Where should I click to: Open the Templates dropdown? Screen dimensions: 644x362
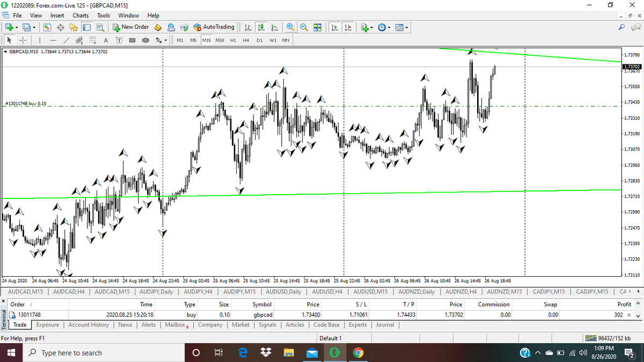click(x=401, y=27)
